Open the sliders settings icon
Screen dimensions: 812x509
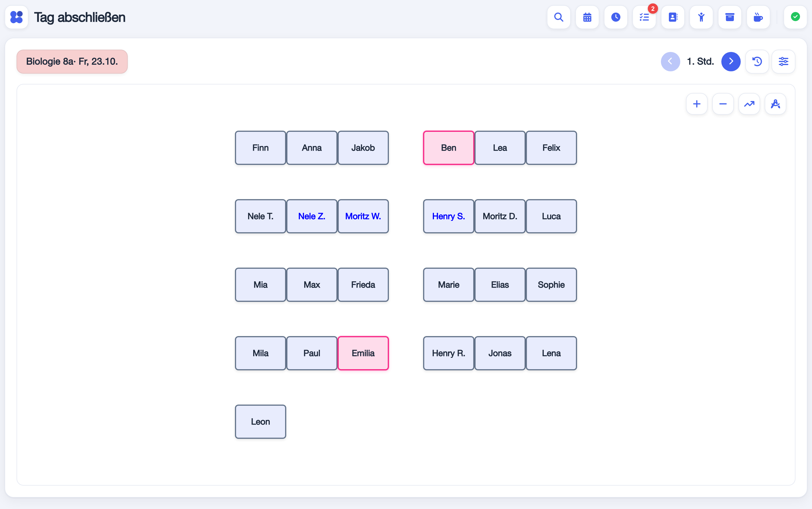pos(783,61)
